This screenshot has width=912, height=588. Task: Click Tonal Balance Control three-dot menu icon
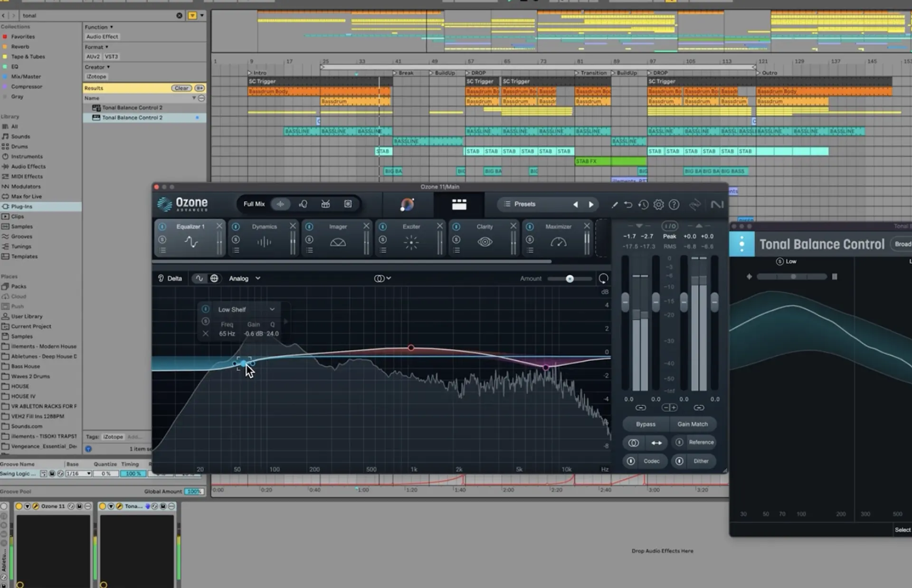click(x=741, y=244)
